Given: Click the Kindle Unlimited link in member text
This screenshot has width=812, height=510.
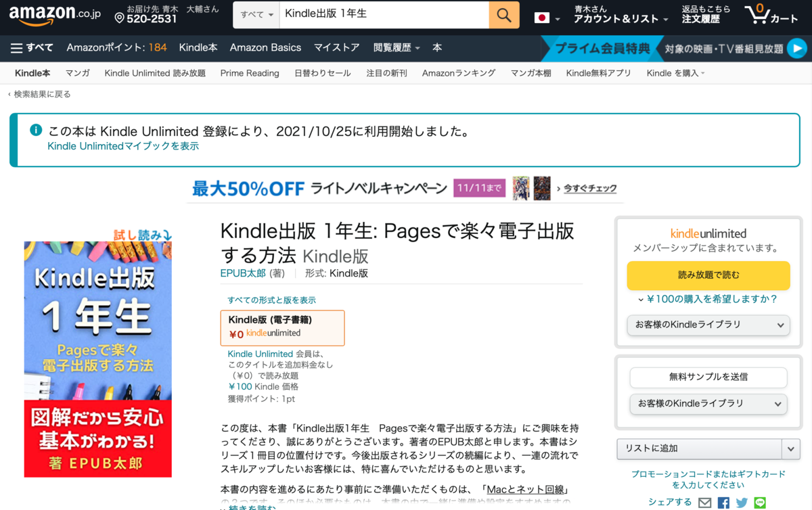Looking at the screenshot, I should click(261, 354).
